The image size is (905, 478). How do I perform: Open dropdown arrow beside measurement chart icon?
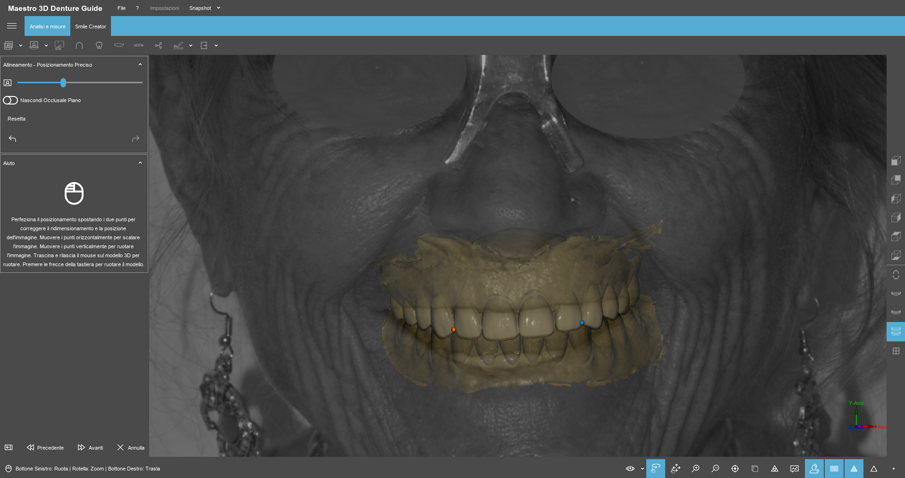coord(190,46)
